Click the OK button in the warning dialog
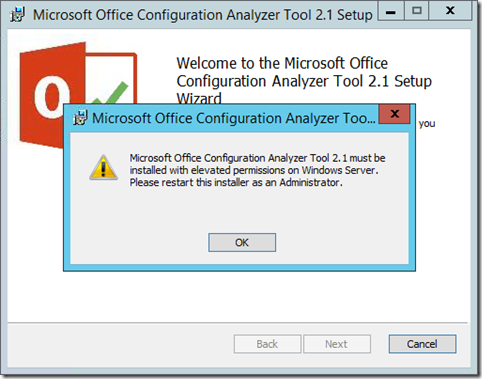The image size is (482, 379). point(242,242)
